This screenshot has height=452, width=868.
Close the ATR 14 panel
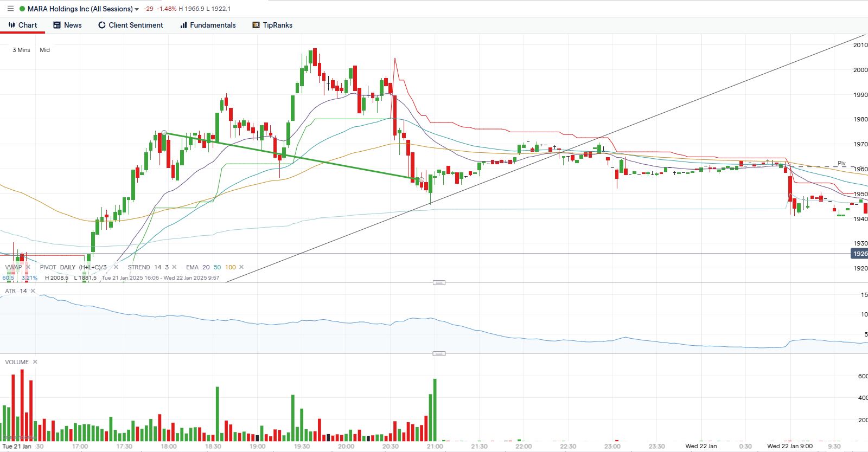tap(33, 291)
